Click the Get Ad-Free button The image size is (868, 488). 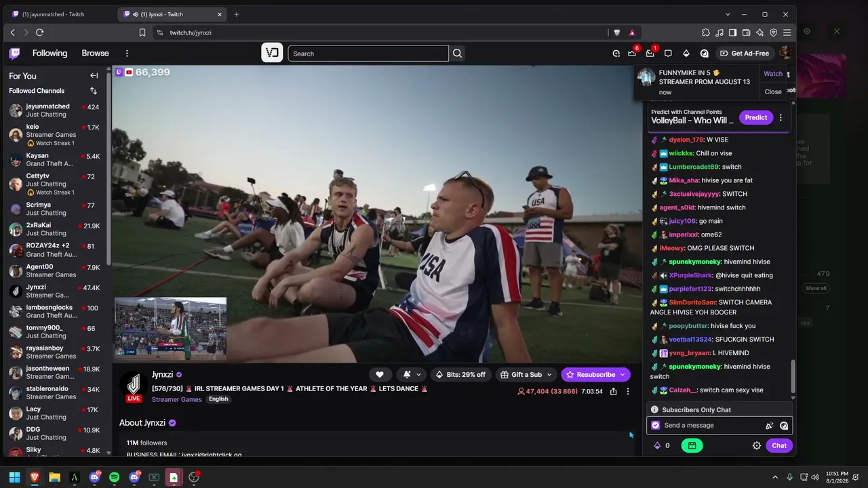(744, 54)
